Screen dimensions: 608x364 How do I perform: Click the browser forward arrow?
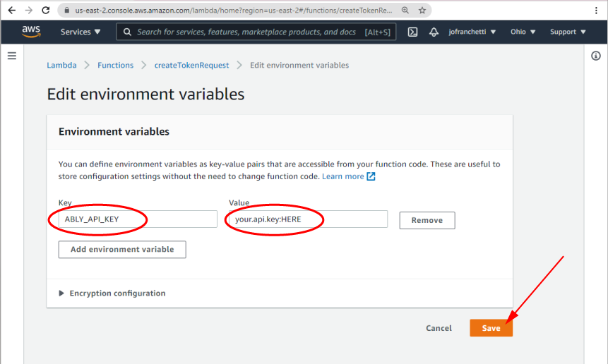[x=29, y=10]
